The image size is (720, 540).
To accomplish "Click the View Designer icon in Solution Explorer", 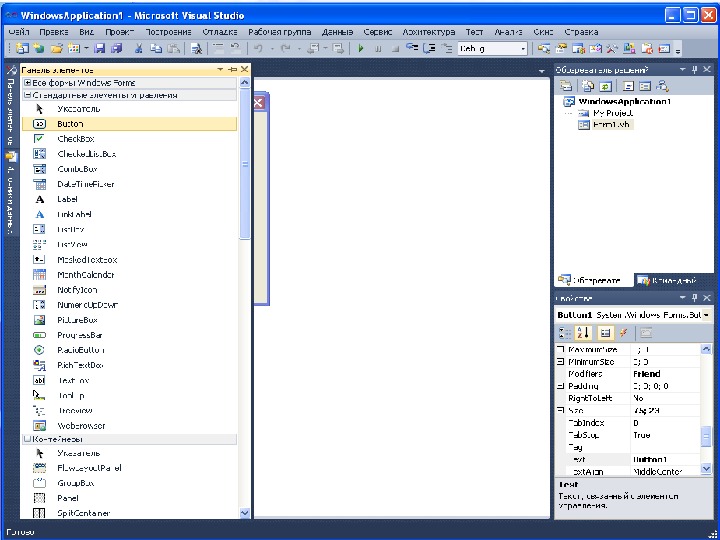I will click(645, 86).
